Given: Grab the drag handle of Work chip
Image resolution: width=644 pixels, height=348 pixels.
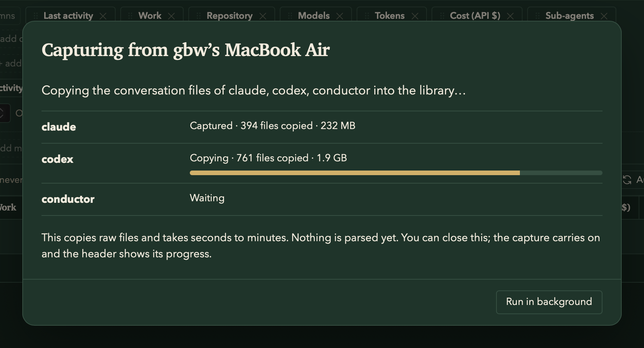Looking at the screenshot, I should [x=130, y=16].
